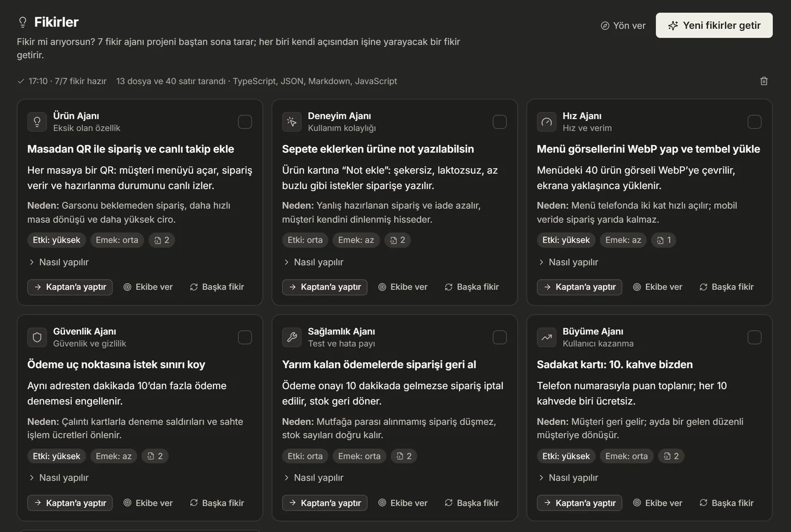This screenshot has width=791, height=532.
Task: Click 'Ekibe ver' on Hız Ajanı card
Action: [x=658, y=287]
